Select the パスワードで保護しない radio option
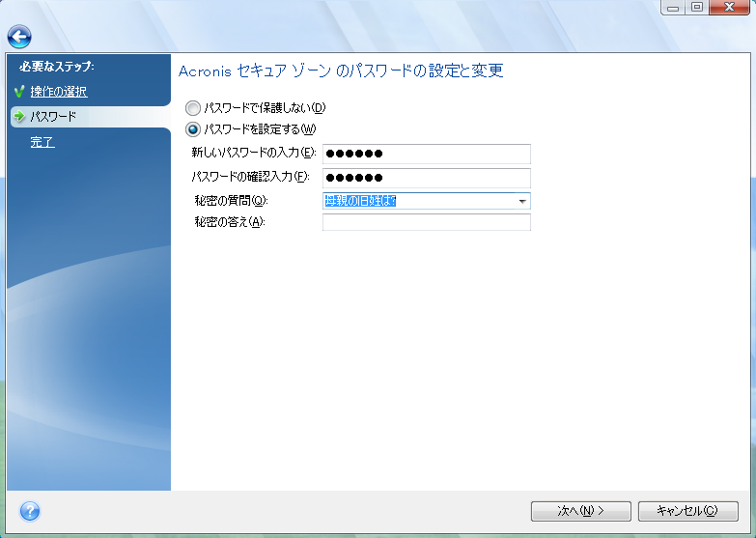This screenshot has width=756, height=538. (193, 108)
